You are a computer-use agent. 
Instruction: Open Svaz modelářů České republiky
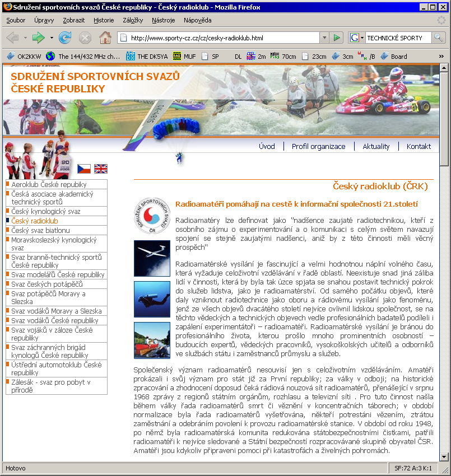tap(57, 274)
